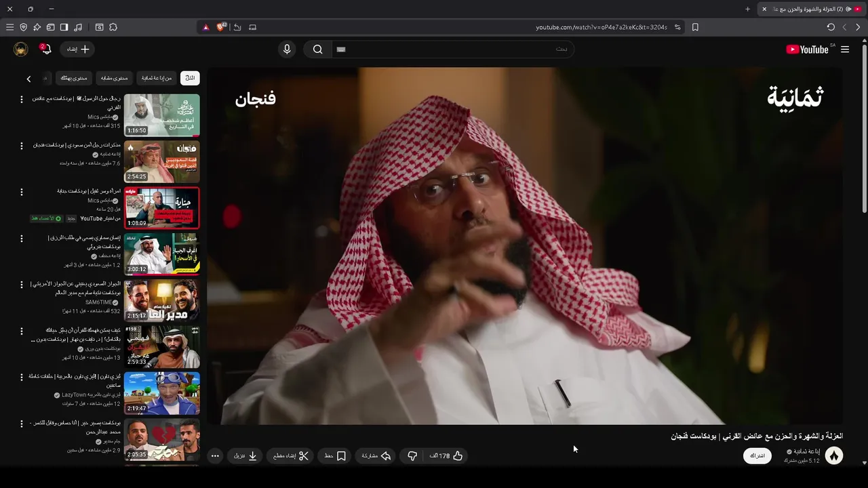Open the 2:54:25 suggested video thumbnail
This screenshot has width=868, height=488.
[x=162, y=161]
